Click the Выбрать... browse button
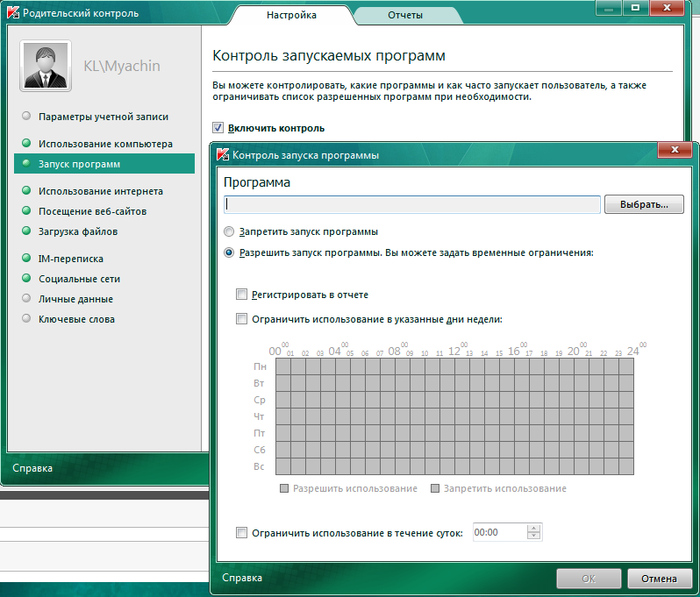The height and width of the screenshot is (597, 700). pos(644,204)
